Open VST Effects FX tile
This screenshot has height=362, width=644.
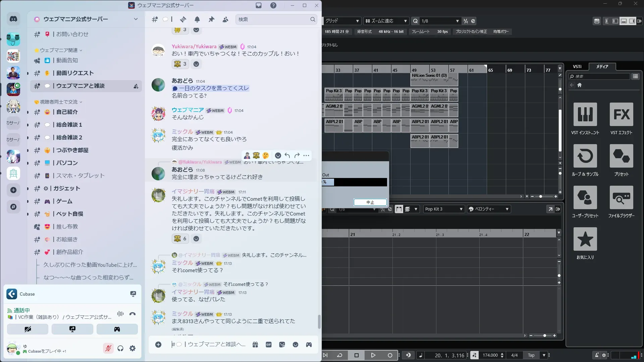pos(621,115)
